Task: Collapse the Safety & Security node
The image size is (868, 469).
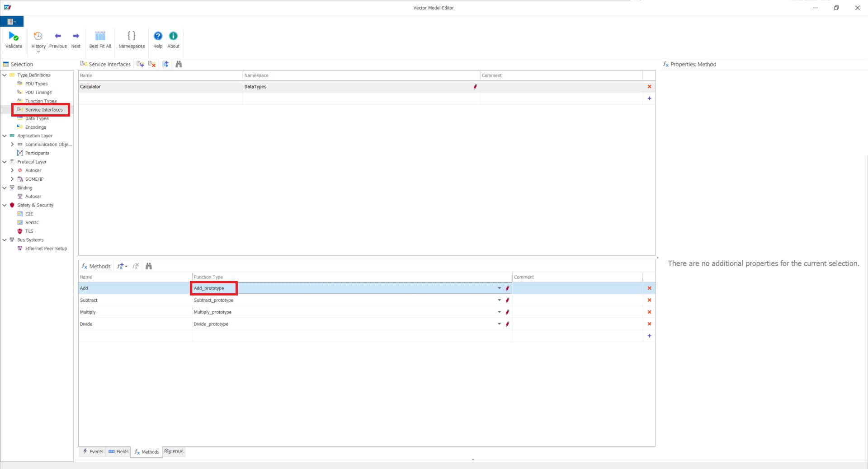Action: 5,205
